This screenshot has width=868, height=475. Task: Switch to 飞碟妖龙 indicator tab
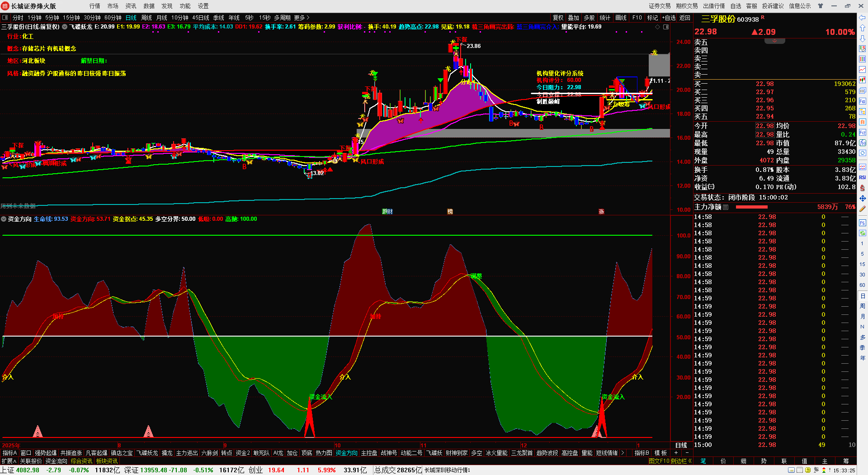(147, 453)
